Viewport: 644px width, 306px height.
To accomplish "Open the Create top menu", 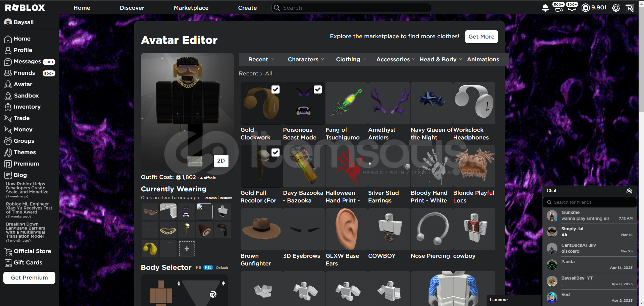I will 247,8.
